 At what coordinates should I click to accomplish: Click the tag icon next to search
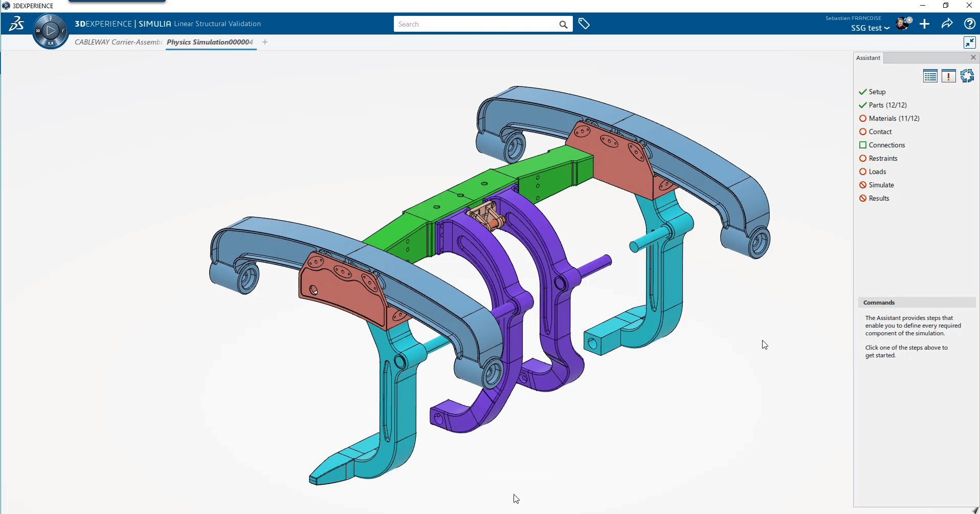point(584,24)
